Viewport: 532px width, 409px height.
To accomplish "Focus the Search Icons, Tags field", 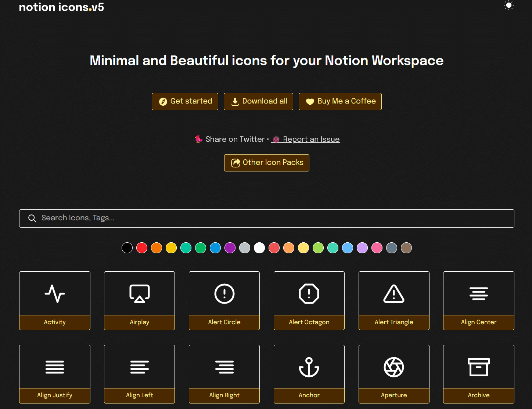I will tap(267, 218).
